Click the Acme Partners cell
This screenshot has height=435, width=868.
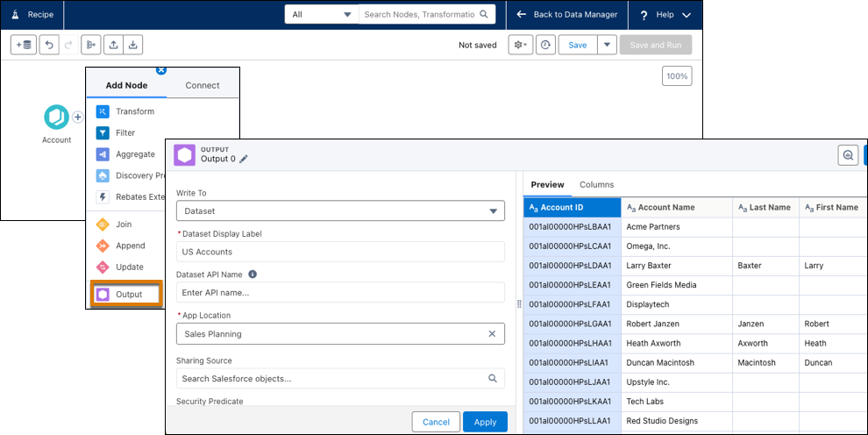(x=677, y=227)
